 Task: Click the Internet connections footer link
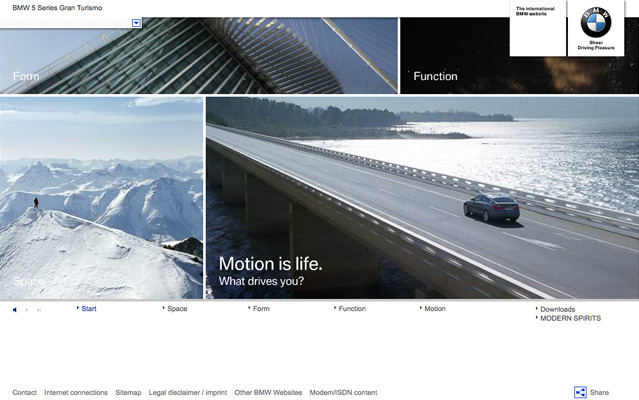point(76,393)
